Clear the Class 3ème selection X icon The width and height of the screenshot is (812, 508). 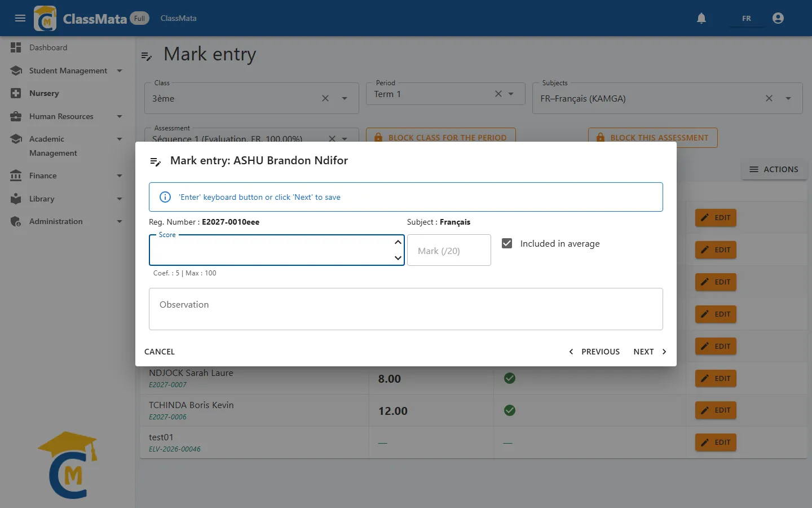[325, 98]
